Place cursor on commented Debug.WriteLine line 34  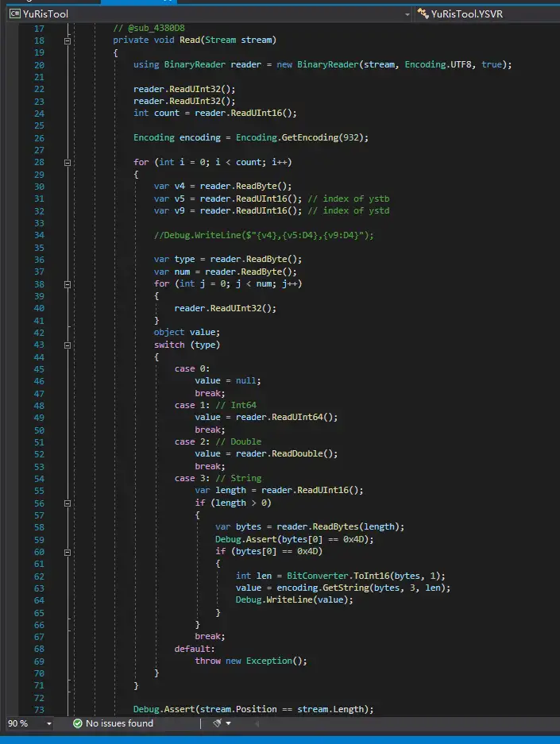(x=262, y=235)
